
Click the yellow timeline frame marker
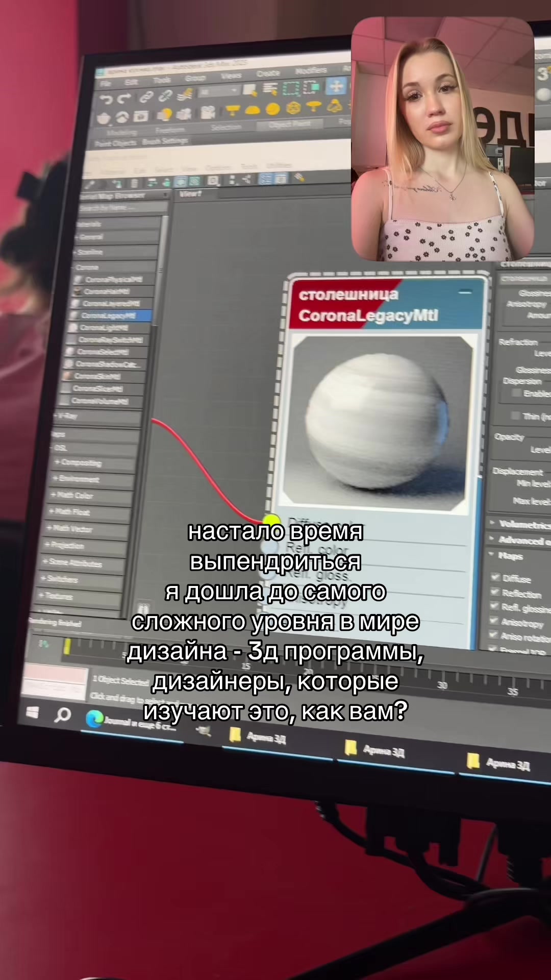(x=67, y=647)
